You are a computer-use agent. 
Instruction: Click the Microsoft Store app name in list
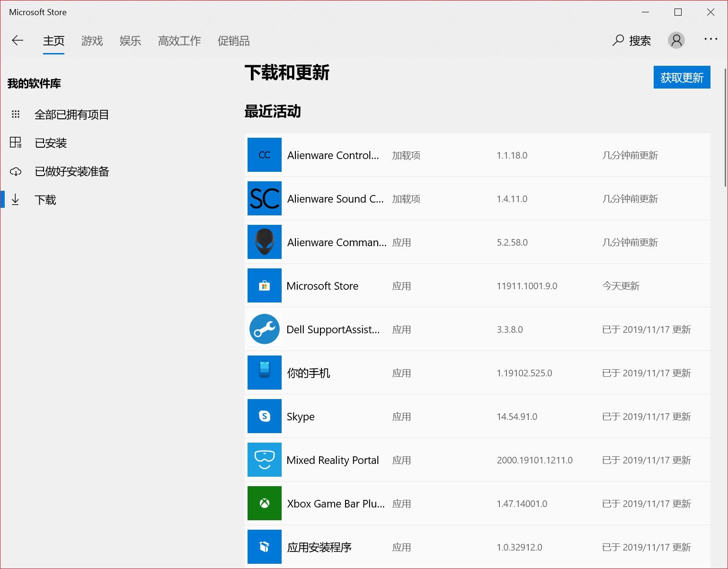coord(323,286)
